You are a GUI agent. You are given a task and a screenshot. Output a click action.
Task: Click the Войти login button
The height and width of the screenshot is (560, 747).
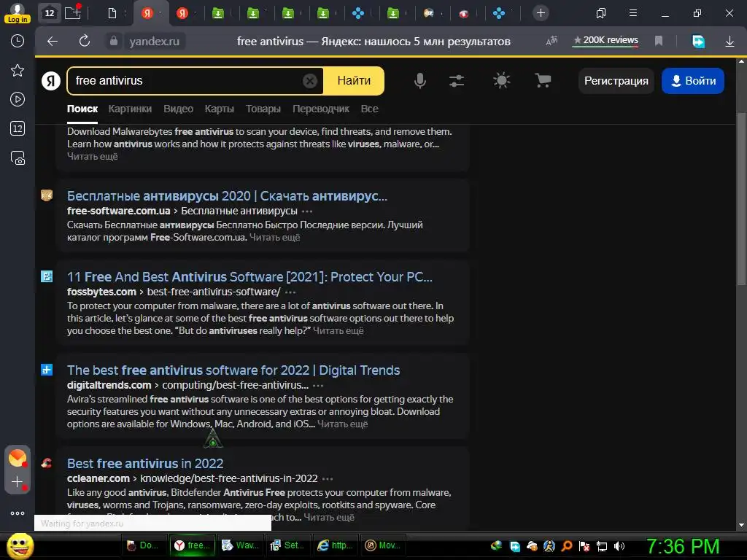[693, 81]
